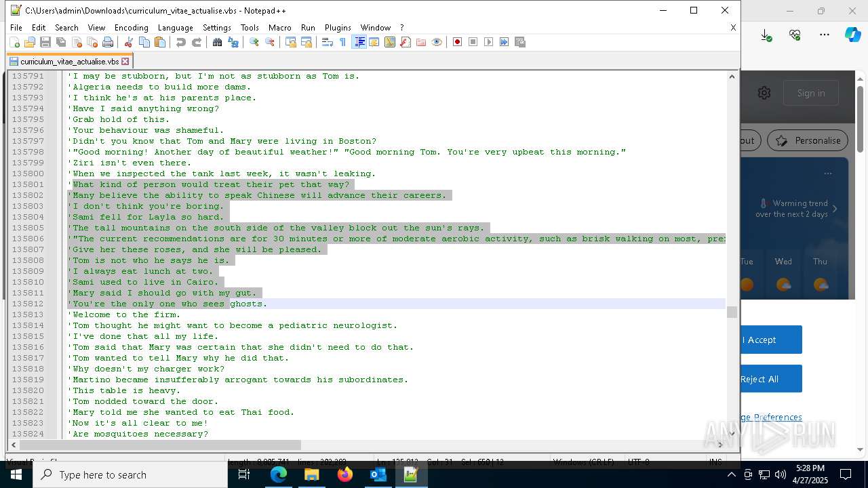Click the browser downloads icon
868x488 pixels.
pyautogui.click(x=766, y=35)
